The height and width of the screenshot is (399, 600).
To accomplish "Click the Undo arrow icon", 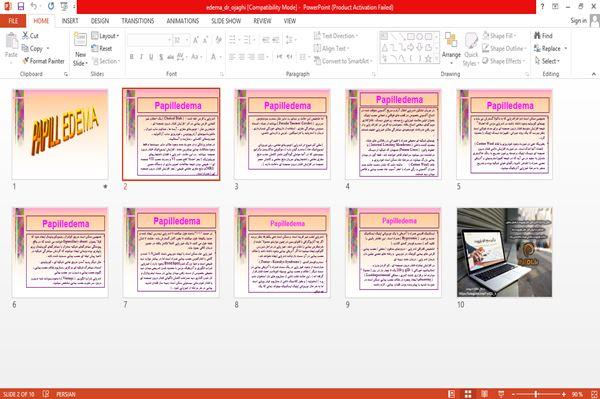I will 34,6.
